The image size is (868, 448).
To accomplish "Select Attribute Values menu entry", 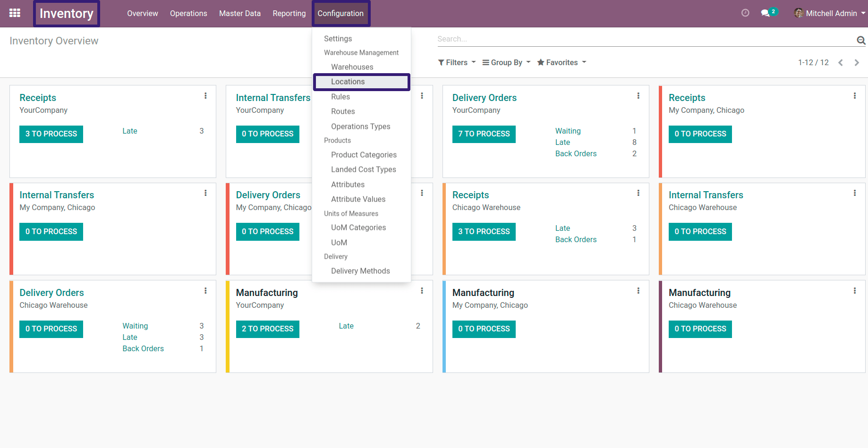I will point(358,199).
